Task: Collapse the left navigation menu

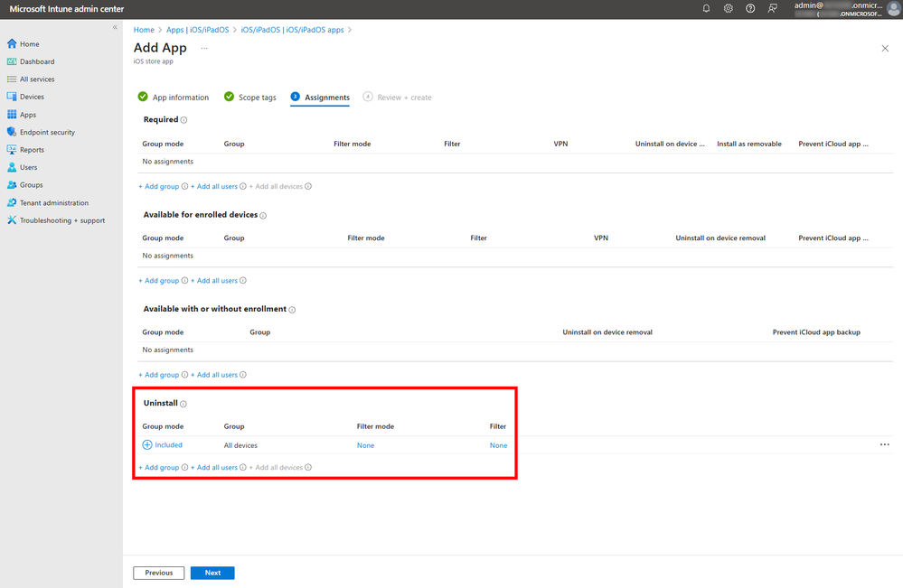Action: pyautogui.click(x=115, y=27)
